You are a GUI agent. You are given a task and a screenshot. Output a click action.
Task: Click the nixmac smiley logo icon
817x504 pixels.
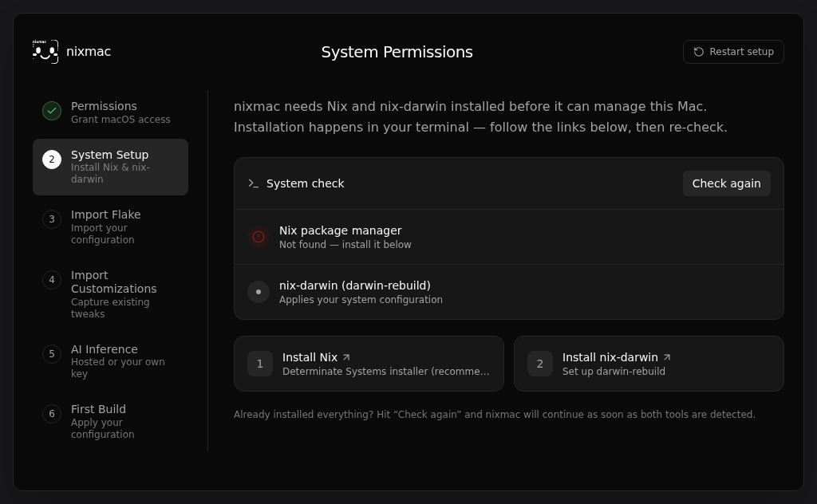(x=45, y=52)
